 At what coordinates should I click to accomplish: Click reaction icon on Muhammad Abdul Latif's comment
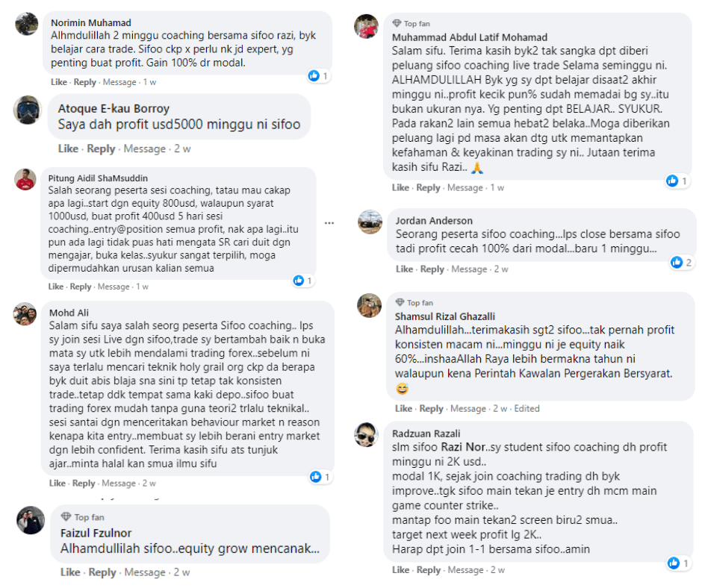[673, 181]
